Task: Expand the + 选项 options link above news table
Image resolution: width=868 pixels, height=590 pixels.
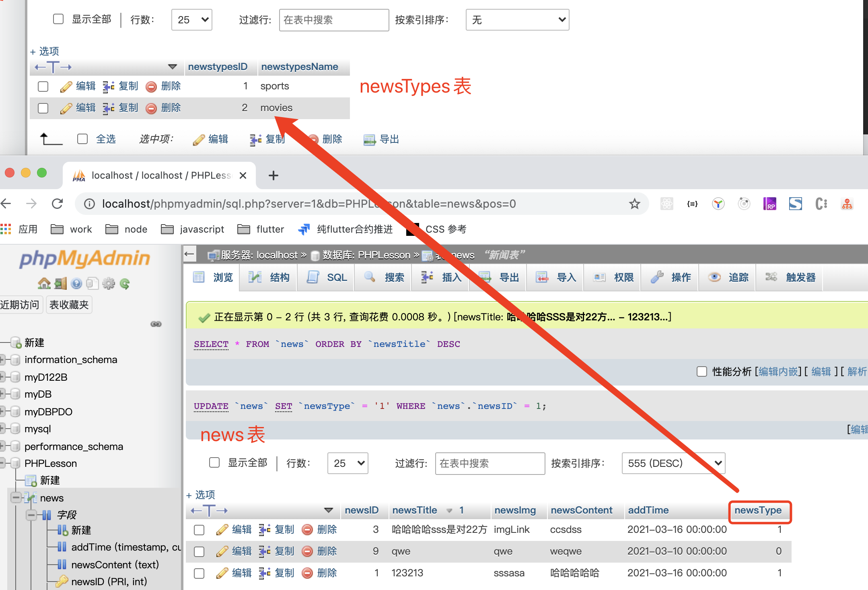Action: point(201,495)
